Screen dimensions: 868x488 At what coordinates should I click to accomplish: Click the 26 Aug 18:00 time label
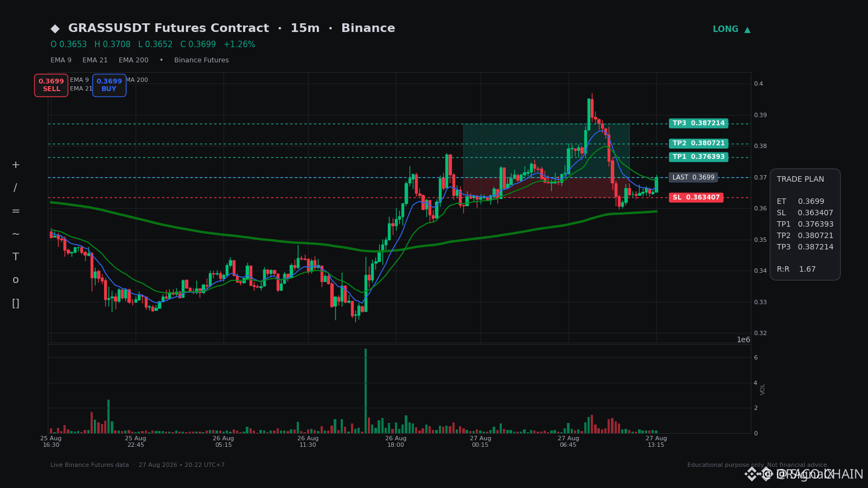click(x=396, y=441)
